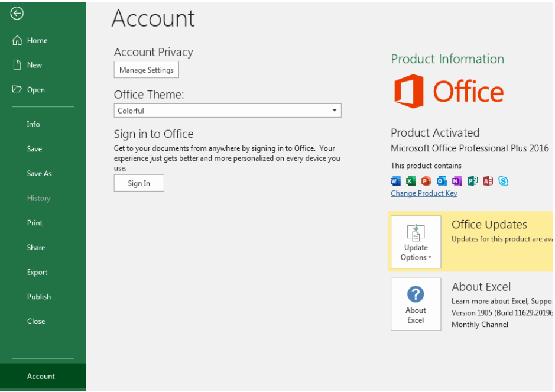Click the New blank document icon
Image resolution: width=555 pixels, height=392 pixels.
point(17,65)
